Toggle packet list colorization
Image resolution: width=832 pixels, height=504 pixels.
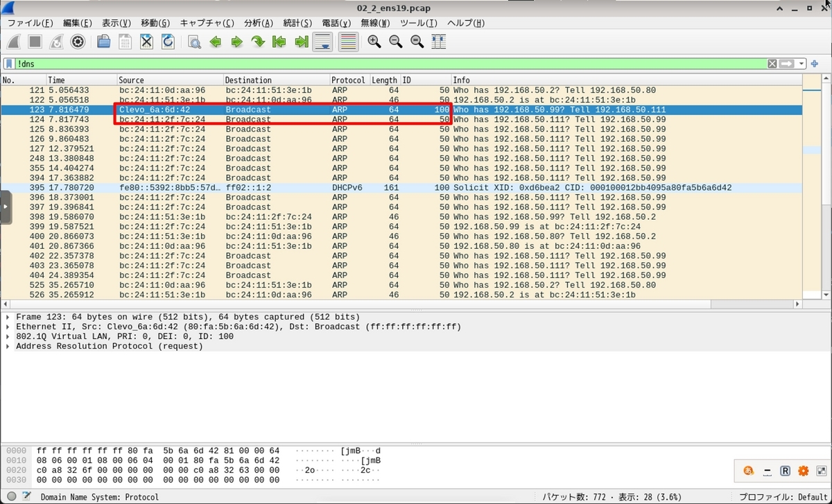pos(348,42)
